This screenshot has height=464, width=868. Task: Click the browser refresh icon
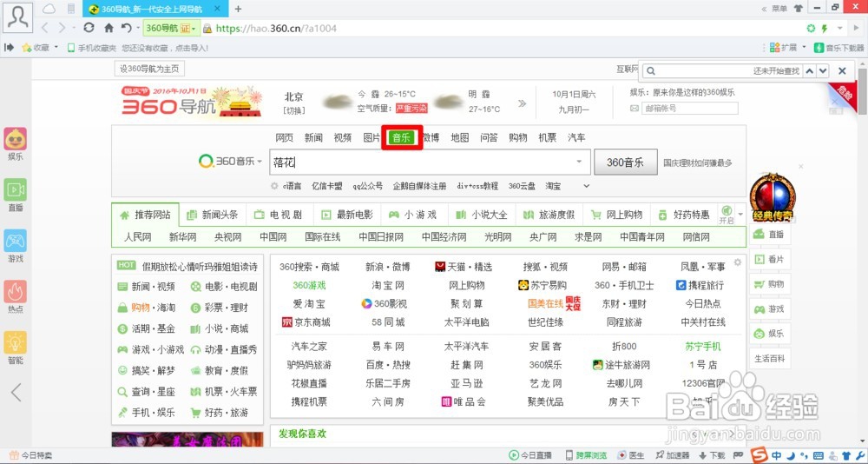coord(89,28)
